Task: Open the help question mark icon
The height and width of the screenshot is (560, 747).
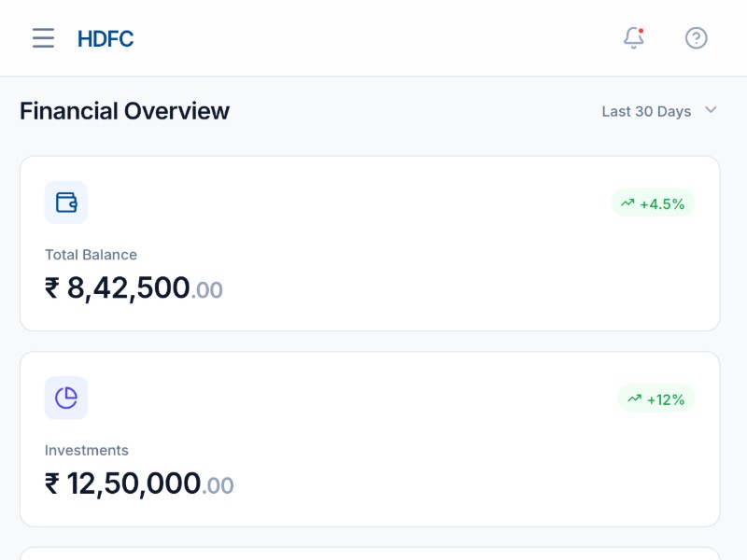Action: 696,38
